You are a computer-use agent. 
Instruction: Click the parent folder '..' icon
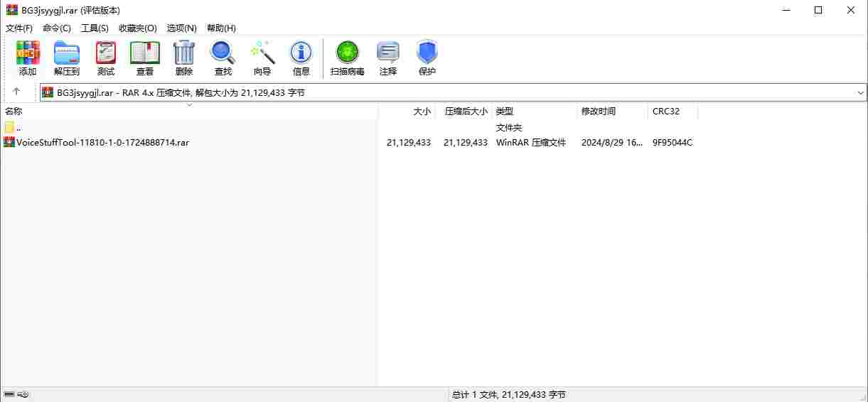pyautogui.click(x=9, y=128)
